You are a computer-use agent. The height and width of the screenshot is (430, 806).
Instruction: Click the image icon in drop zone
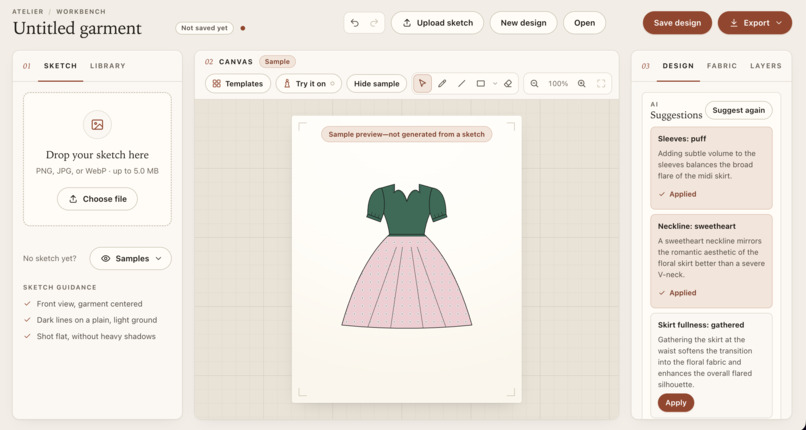click(97, 125)
